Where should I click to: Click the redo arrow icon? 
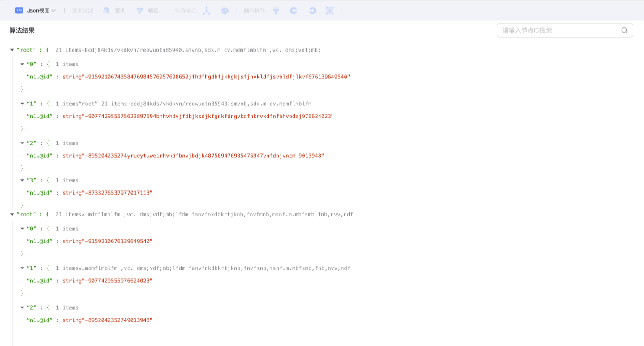point(312,11)
